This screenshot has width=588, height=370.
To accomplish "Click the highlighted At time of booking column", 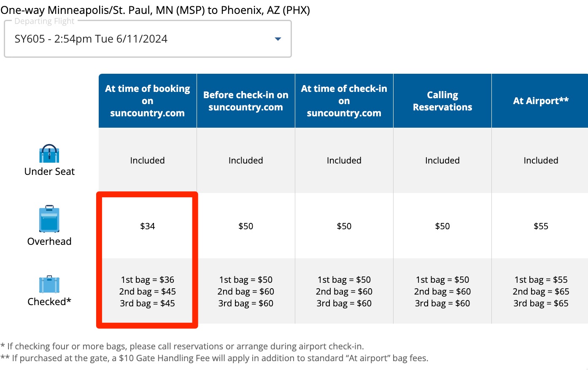I will (x=147, y=260).
